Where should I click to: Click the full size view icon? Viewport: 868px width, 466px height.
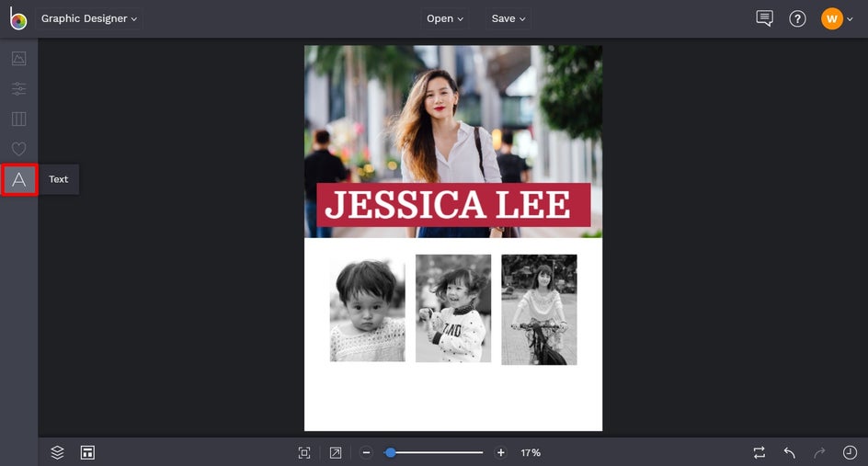[336, 453]
